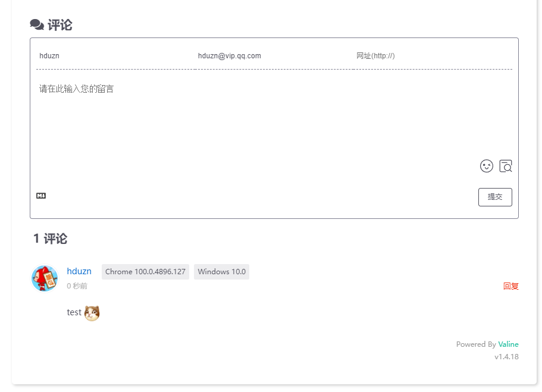Screen dimensions: 542x392
Task: Click the 0 秒前 timestamp
Action: click(77, 286)
